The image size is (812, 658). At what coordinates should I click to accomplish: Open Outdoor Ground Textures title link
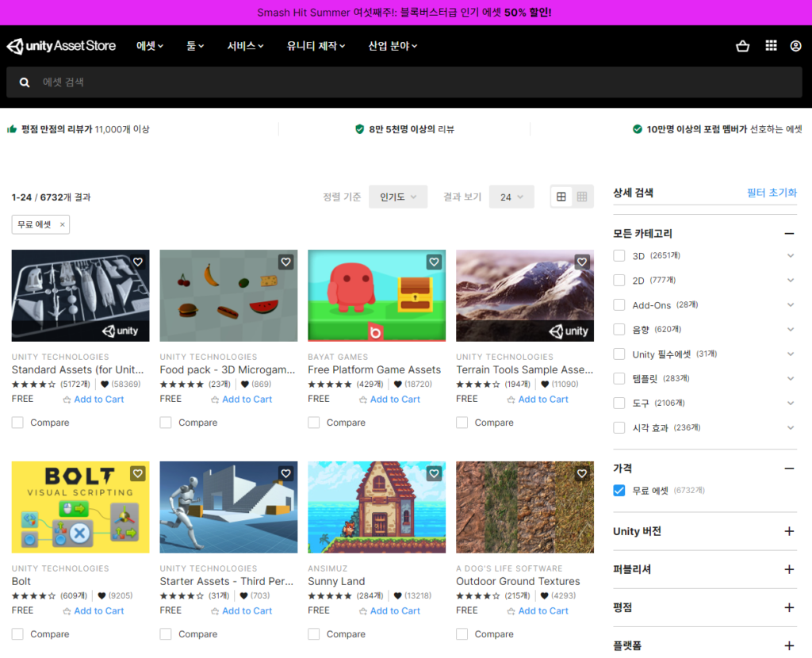click(x=518, y=581)
